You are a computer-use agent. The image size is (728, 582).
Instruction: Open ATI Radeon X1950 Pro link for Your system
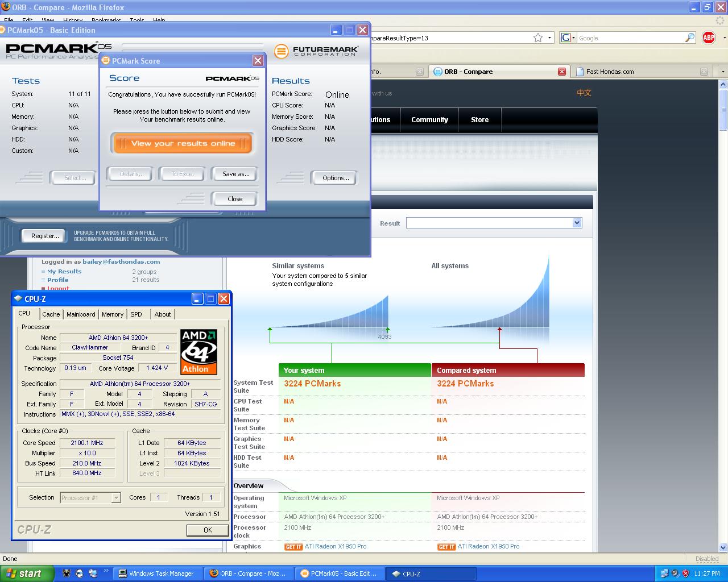pyautogui.click(x=336, y=546)
